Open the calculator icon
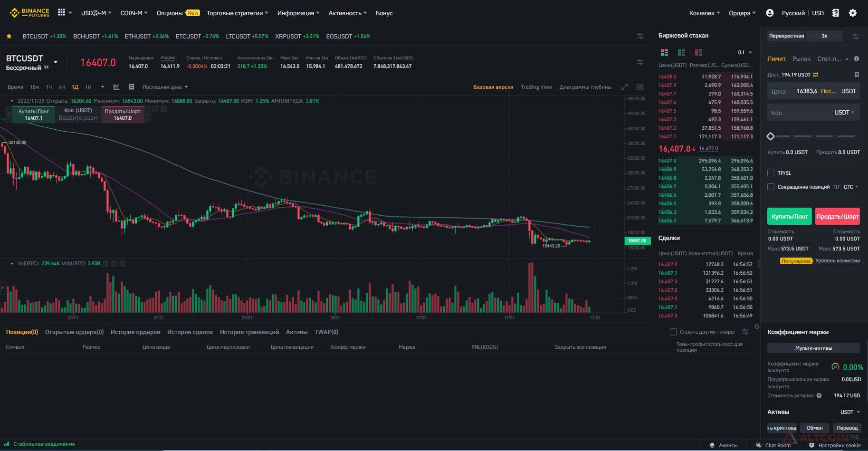Image resolution: width=868 pixels, height=451 pixels. pyautogui.click(x=857, y=75)
